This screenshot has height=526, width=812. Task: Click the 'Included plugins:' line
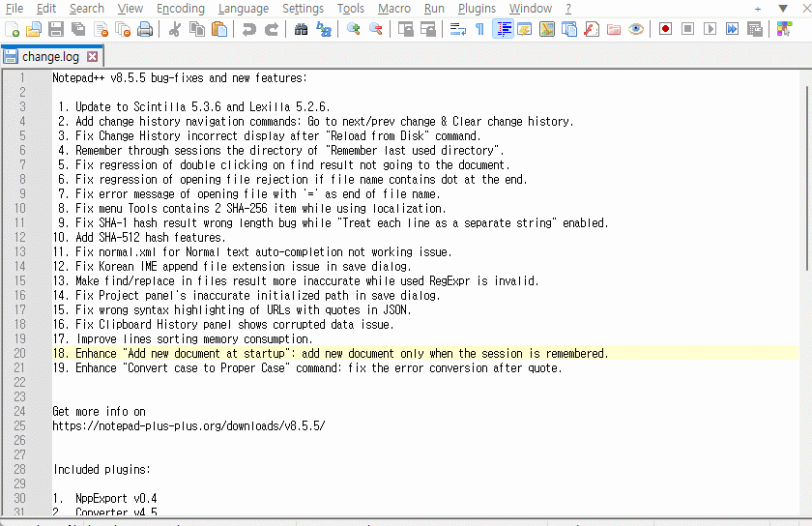(101, 470)
